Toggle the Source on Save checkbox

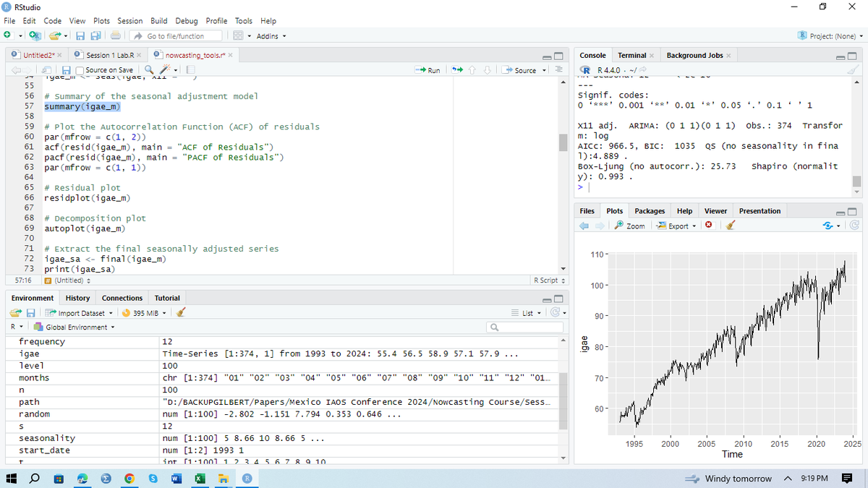coord(81,70)
